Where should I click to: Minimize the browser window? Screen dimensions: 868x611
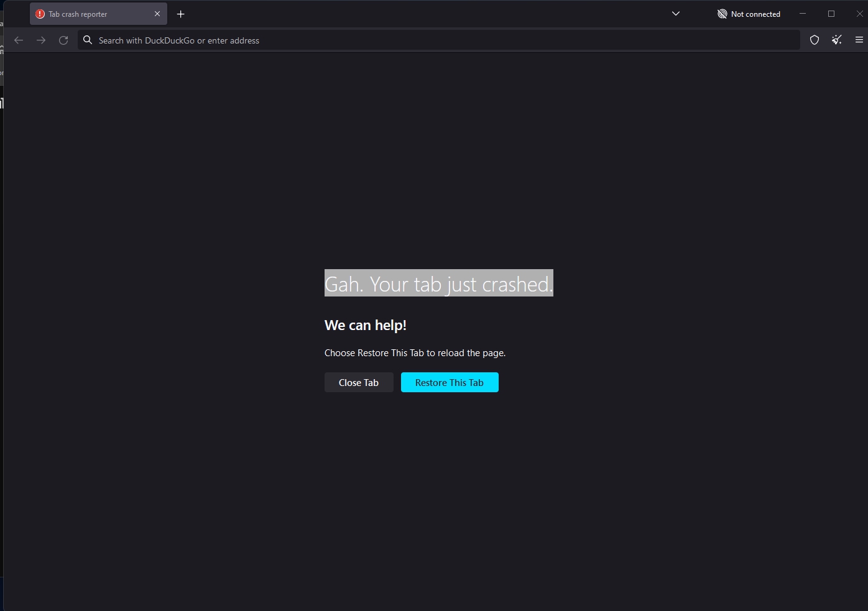pos(803,14)
